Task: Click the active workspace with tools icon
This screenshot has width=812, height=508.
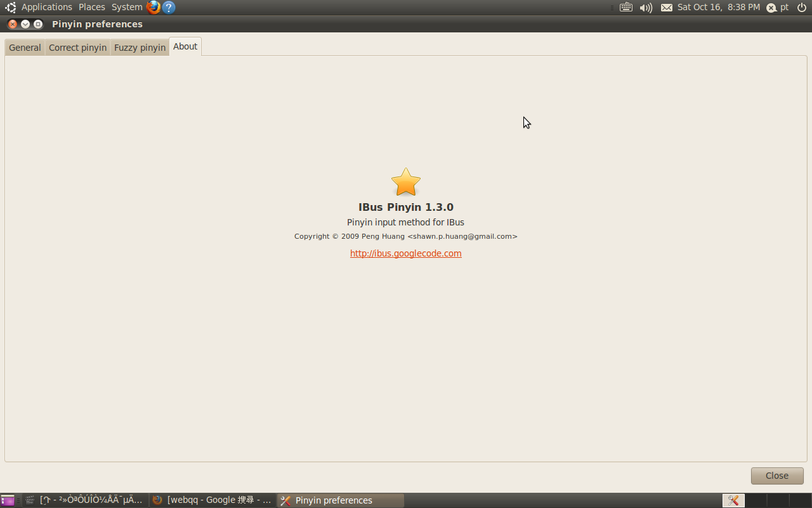Action: 733,500
